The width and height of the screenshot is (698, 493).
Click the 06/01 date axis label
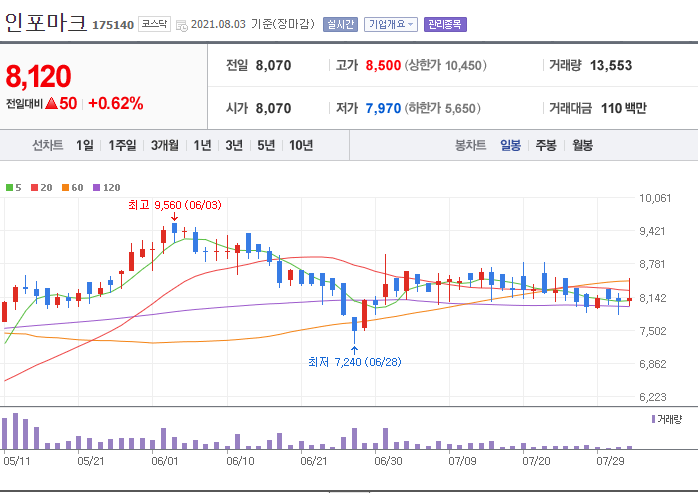(x=165, y=461)
